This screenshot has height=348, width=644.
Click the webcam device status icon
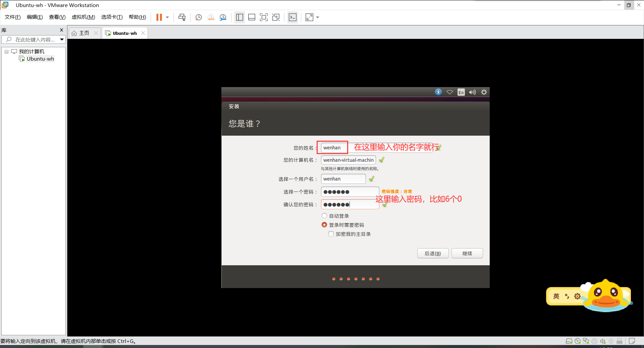(611, 341)
